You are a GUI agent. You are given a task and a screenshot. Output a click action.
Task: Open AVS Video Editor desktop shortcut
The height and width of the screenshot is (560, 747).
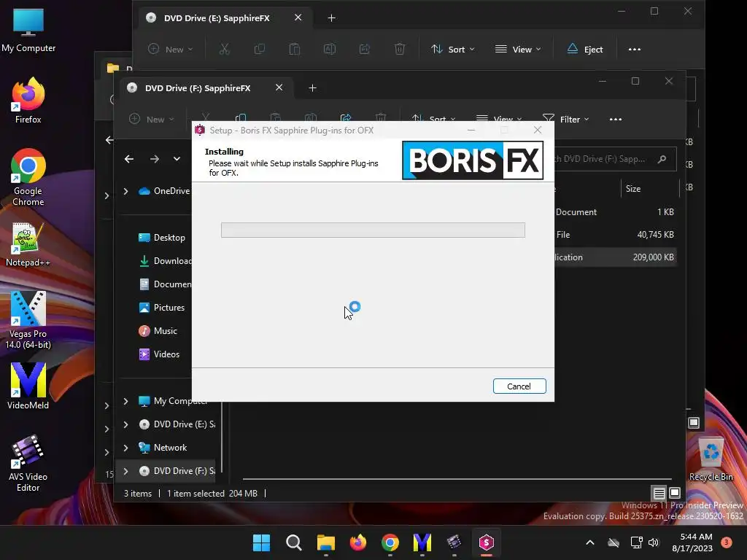pos(28,463)
